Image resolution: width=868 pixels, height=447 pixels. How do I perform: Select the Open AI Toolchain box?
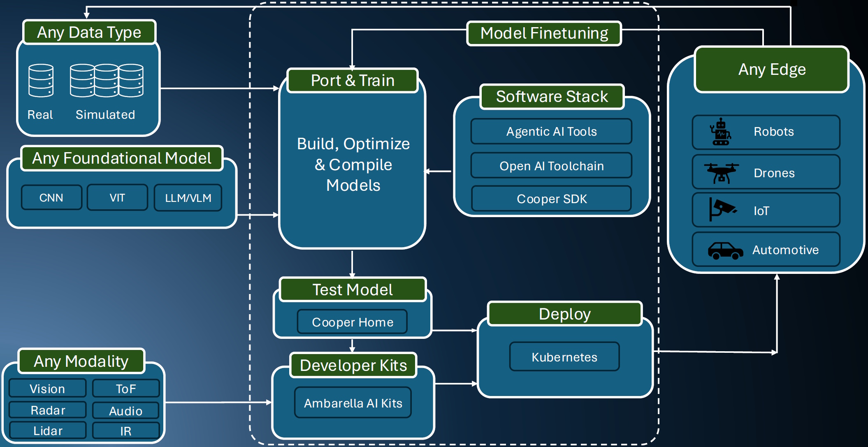(x=551, y=166)
